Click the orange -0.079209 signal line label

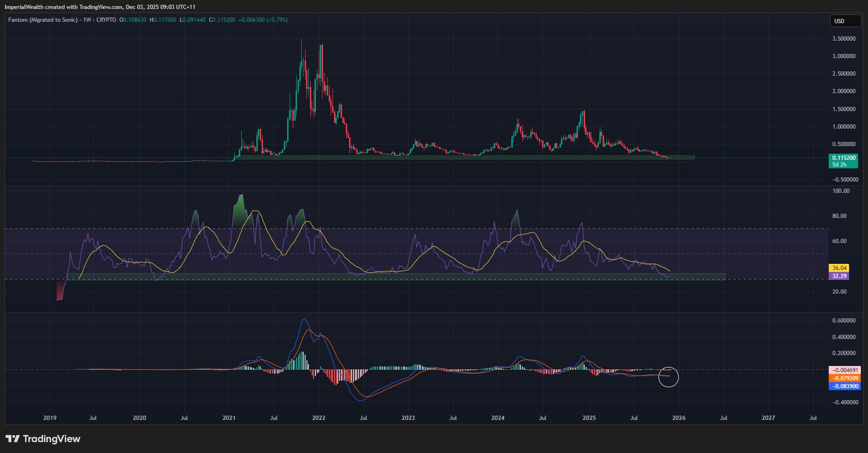844,378
